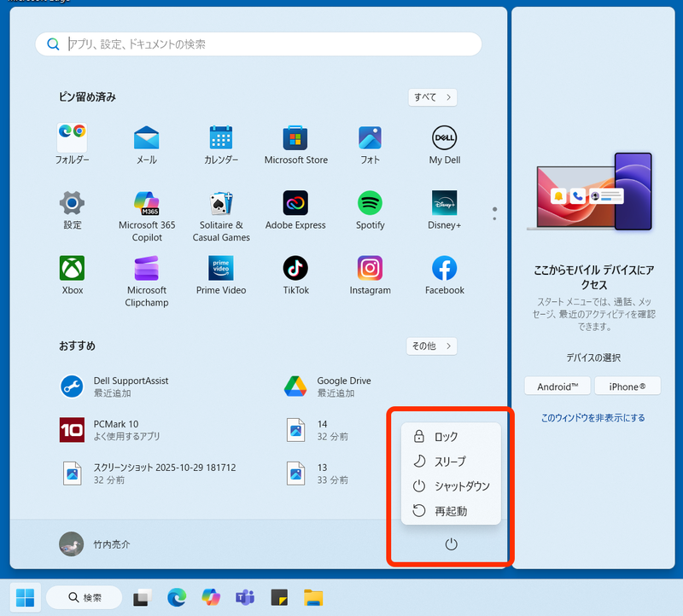Expand その他 to see more recommendations
683x616 pixels.
click(x=431, y=346)
